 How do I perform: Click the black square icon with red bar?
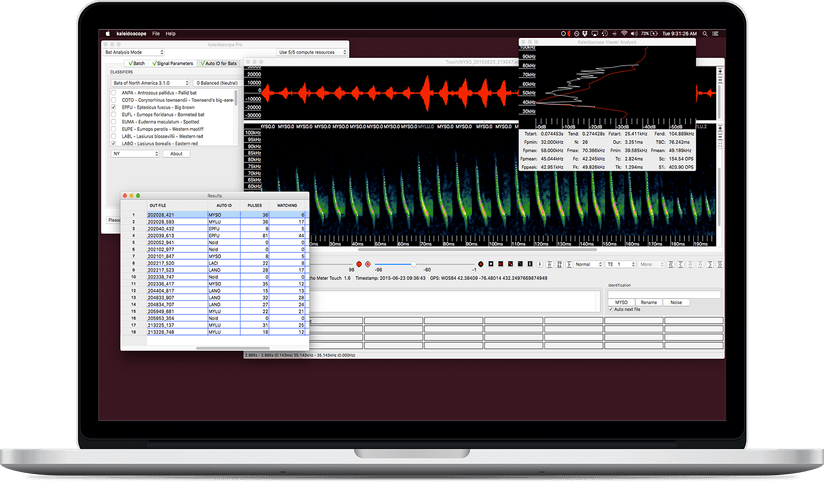click(x=501, y=264)
